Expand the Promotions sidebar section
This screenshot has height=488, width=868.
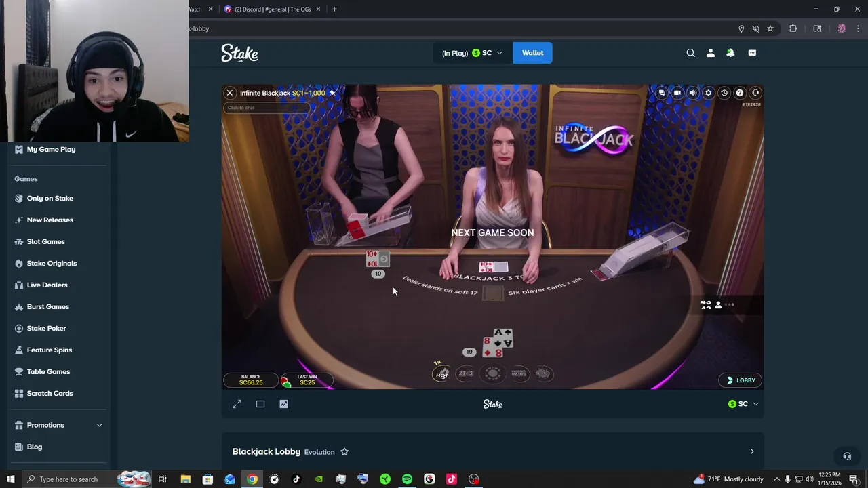[x=57, y=425]
